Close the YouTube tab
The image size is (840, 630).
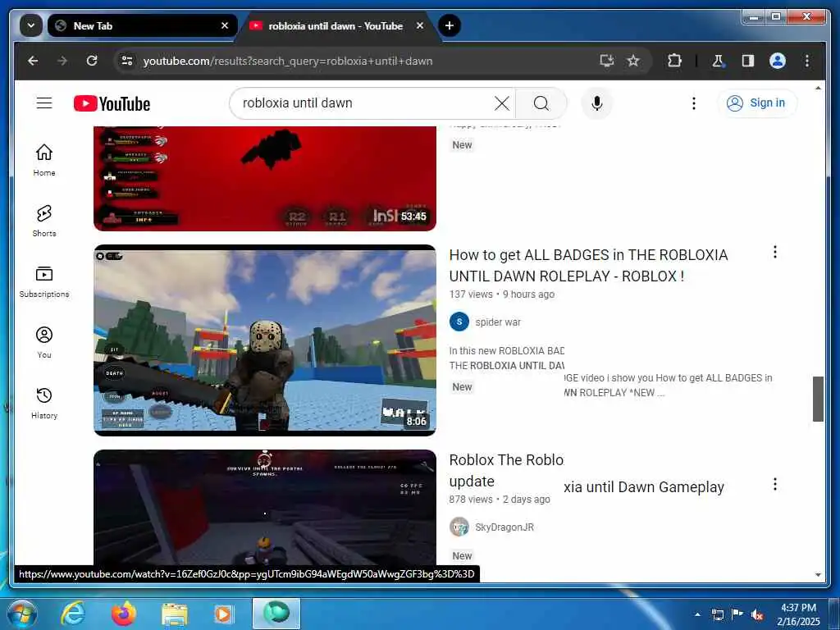[420, 25]
